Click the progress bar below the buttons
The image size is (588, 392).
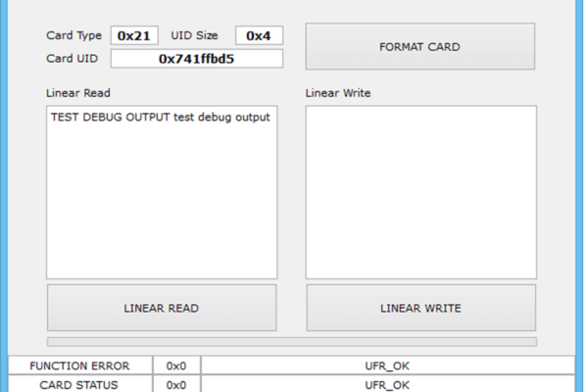tap(292, 341)
